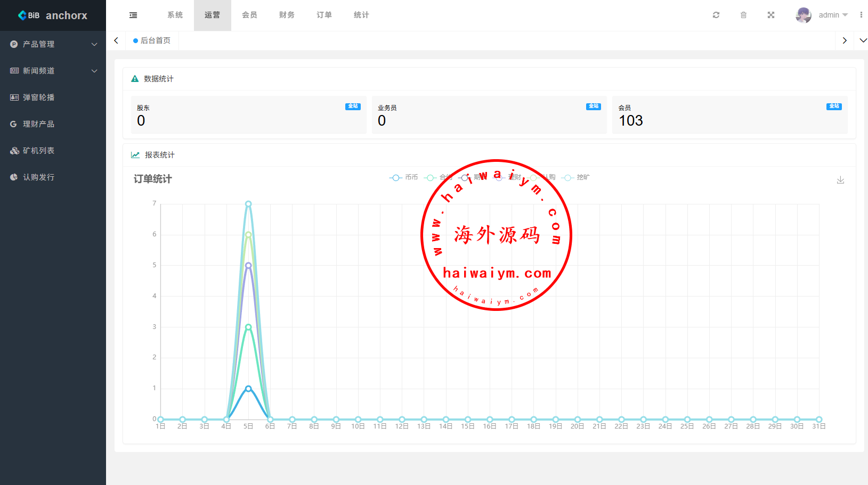Collapse the sidebar with the menu fold icon
868x485 pixels.
133,15
